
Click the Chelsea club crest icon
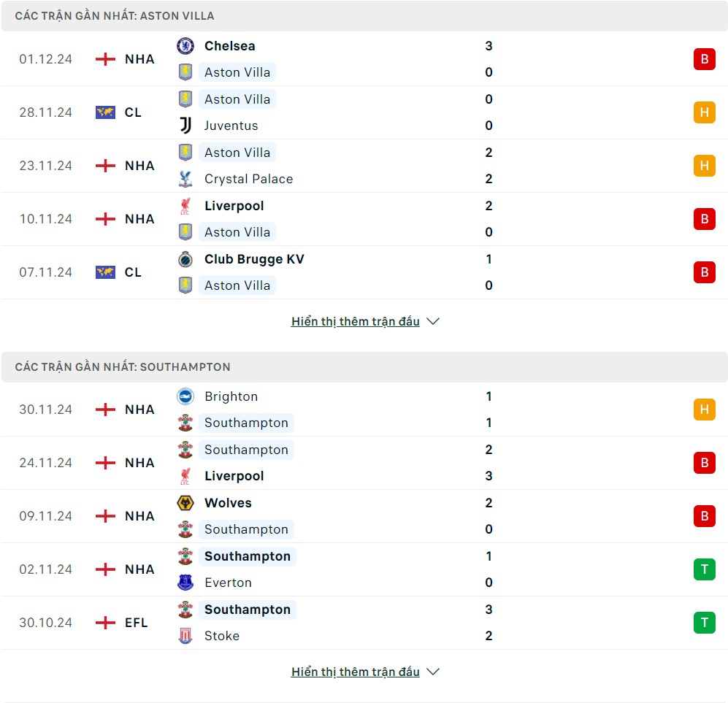(x=185, y=46)
